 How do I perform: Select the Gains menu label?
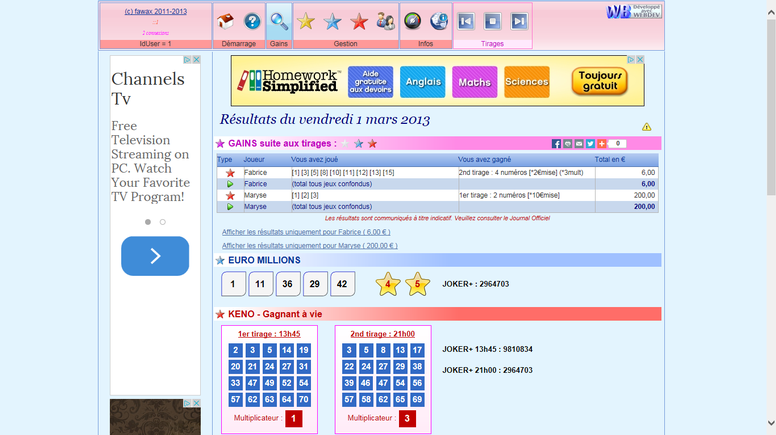click(279, 44)
